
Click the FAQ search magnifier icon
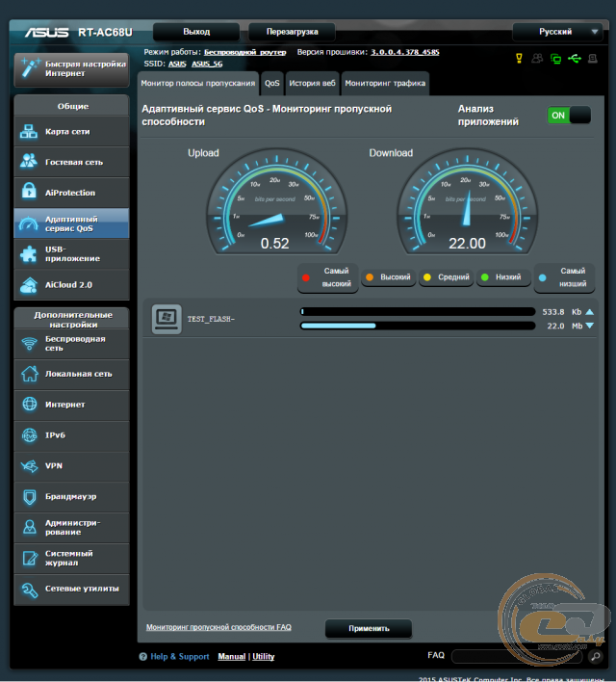pyautogui.click(x=596, y=656)
